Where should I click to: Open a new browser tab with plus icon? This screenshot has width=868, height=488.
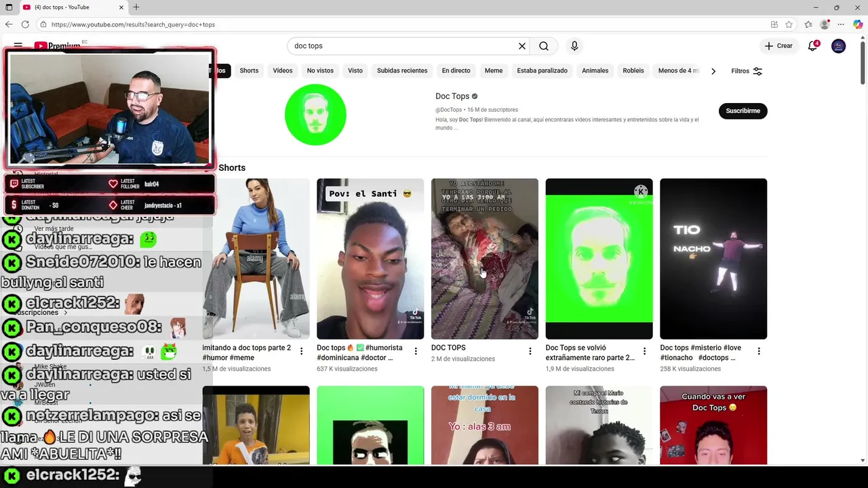(136, 7)
